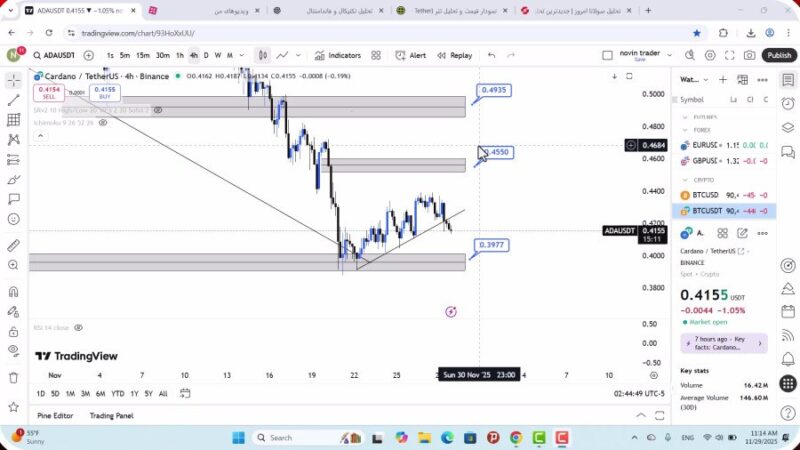This screenshot has height=450, width=800.
Task: Click the Publish button
Action: click(779, 56)
